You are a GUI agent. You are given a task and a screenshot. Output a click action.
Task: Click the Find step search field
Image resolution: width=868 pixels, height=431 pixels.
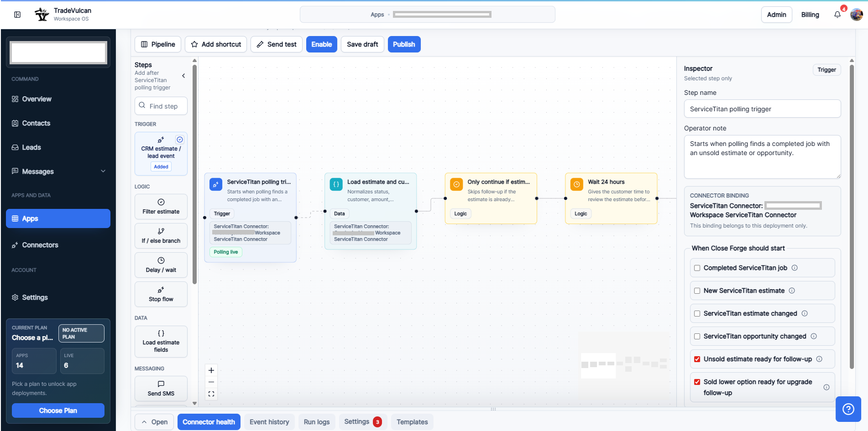tap(161, 106)
